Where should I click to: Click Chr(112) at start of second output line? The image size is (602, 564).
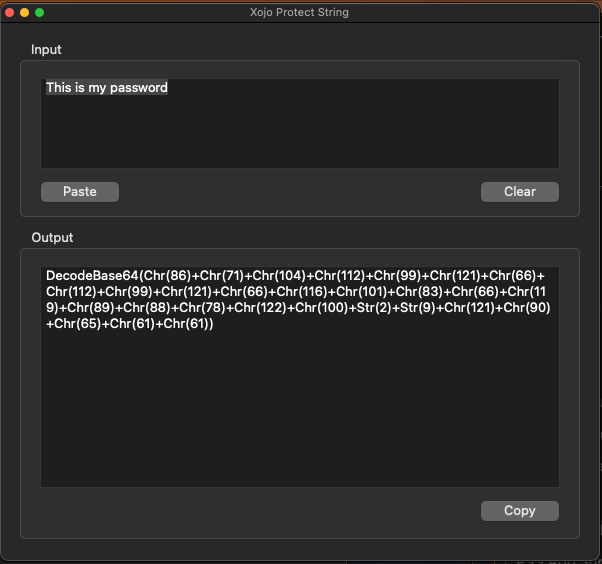pos(71,292)
